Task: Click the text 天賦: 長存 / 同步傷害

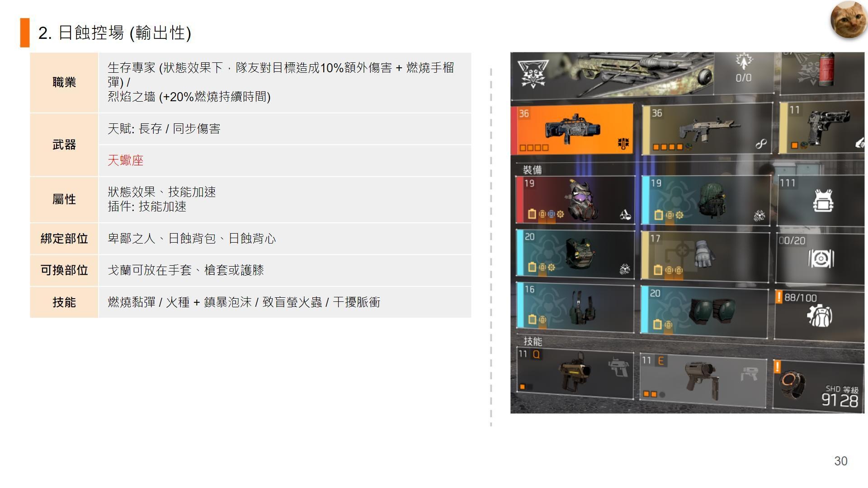Action: pyautogui.click(x=164, y=129)
